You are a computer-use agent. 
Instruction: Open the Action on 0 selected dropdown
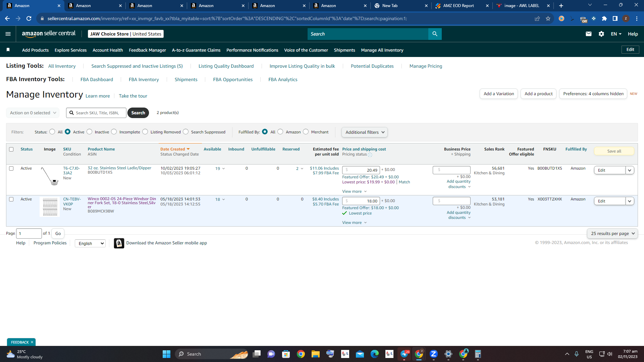(x=33, y=113)
